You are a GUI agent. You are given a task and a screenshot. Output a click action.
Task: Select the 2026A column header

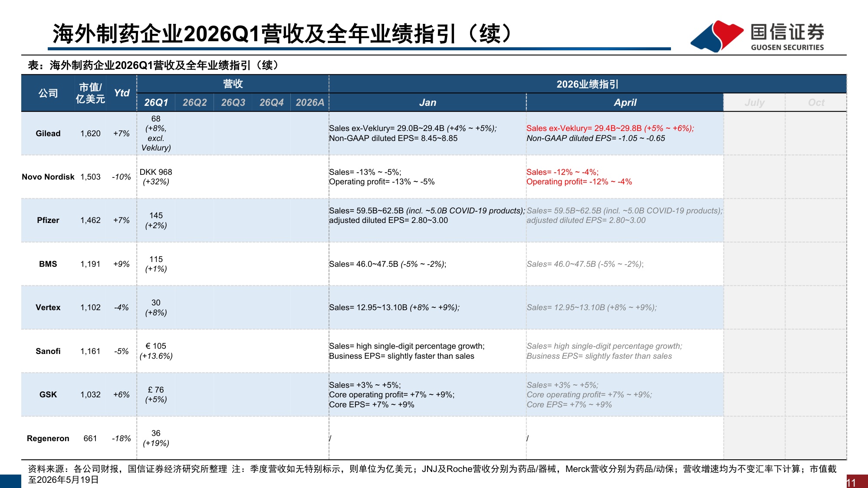click(x=310, y=102)
